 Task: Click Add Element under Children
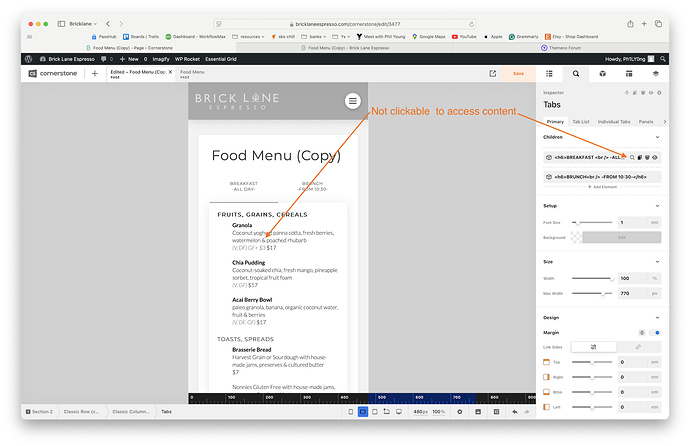point(602,187)
